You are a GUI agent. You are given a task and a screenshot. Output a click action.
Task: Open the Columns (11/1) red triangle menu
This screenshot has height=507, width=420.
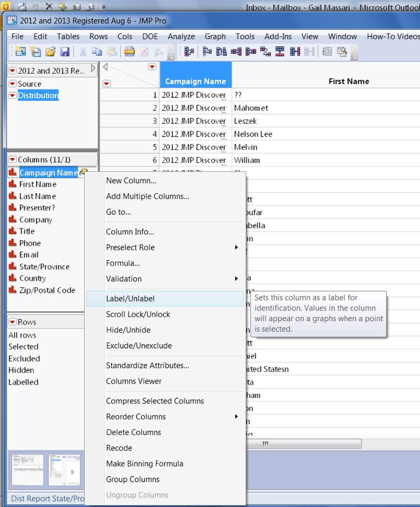pyautogui.click(x=13, y=159)
